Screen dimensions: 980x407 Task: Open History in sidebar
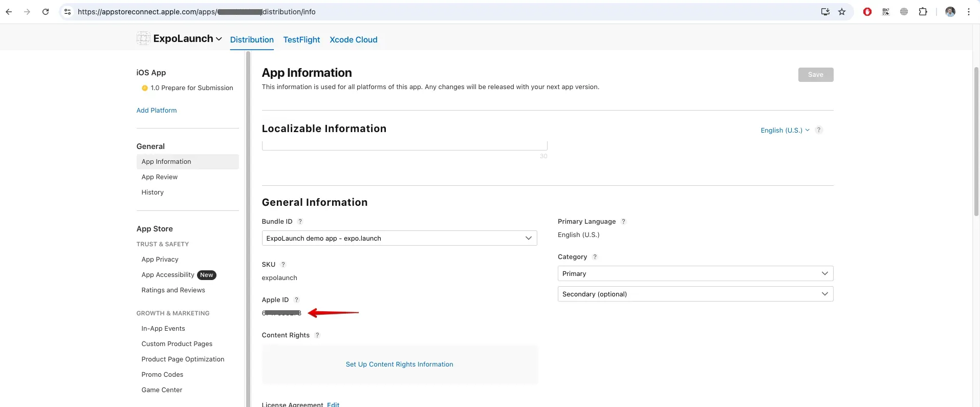[153, 192]
